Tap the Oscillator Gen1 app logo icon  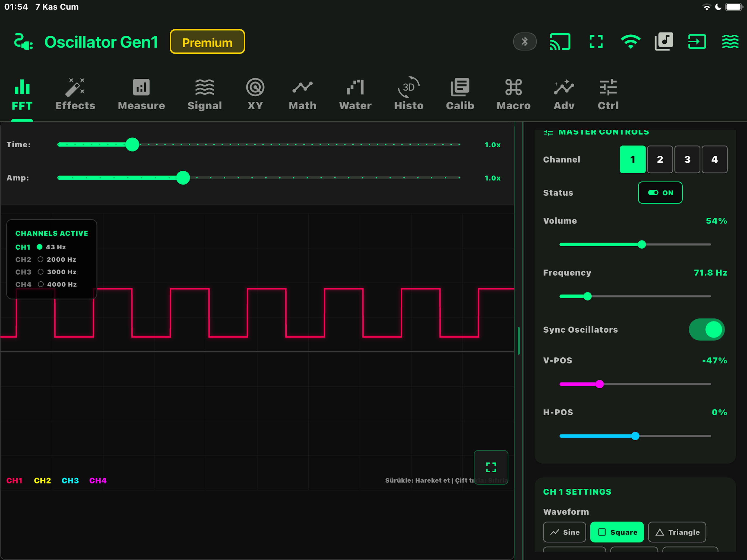[x=23, y=42]
